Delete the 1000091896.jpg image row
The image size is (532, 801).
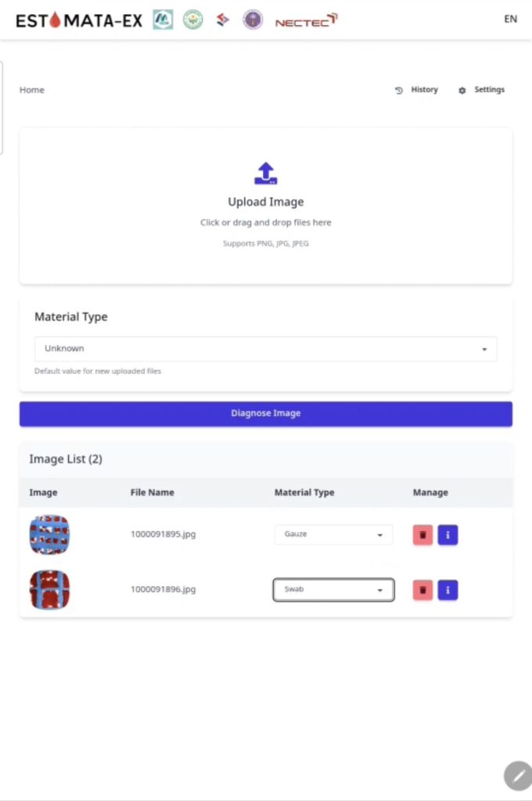coord(422,590)
